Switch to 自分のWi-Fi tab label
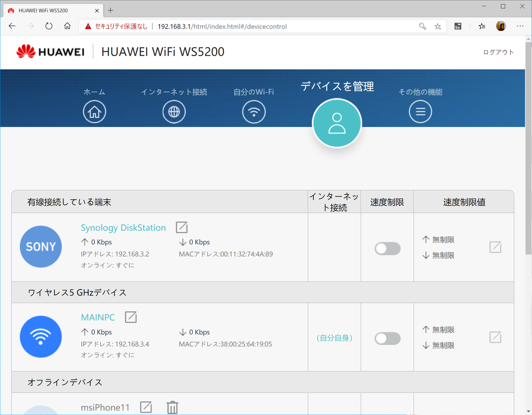The height and width of the screenshot is (415, 532). click(x=254, y=92)
